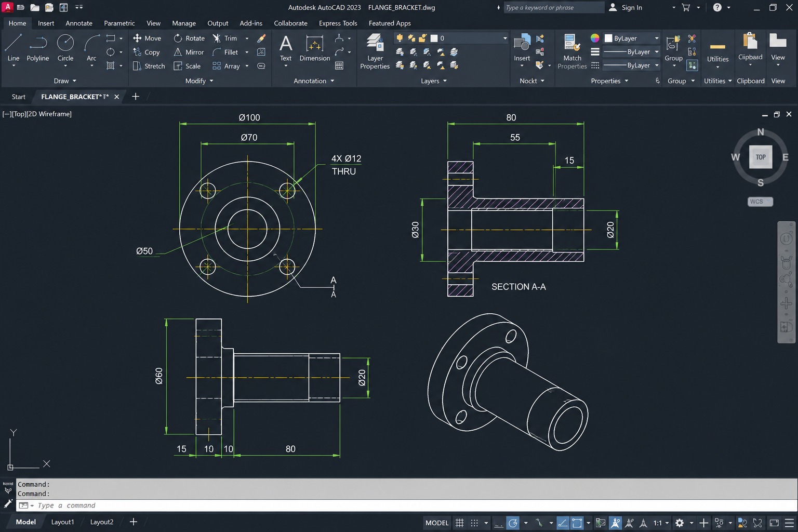
Task: Toggle ortho mode in status bar
Action: 499,523
